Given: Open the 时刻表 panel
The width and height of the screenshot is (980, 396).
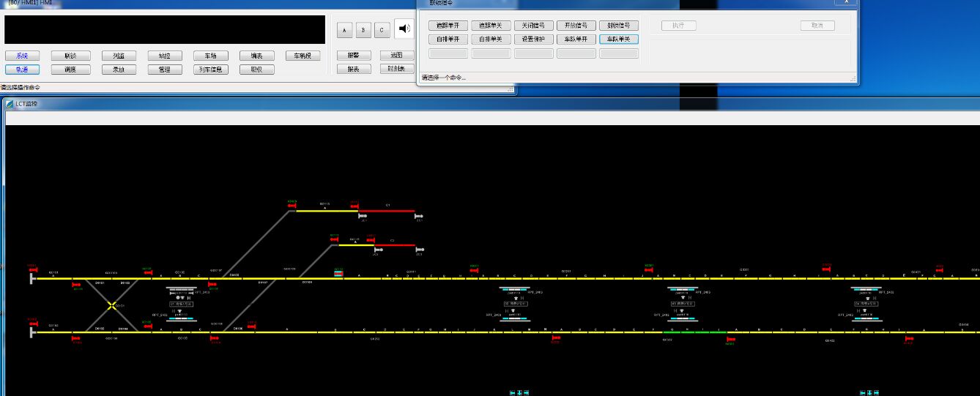Looking at the screenshot, I should point(397,69).
